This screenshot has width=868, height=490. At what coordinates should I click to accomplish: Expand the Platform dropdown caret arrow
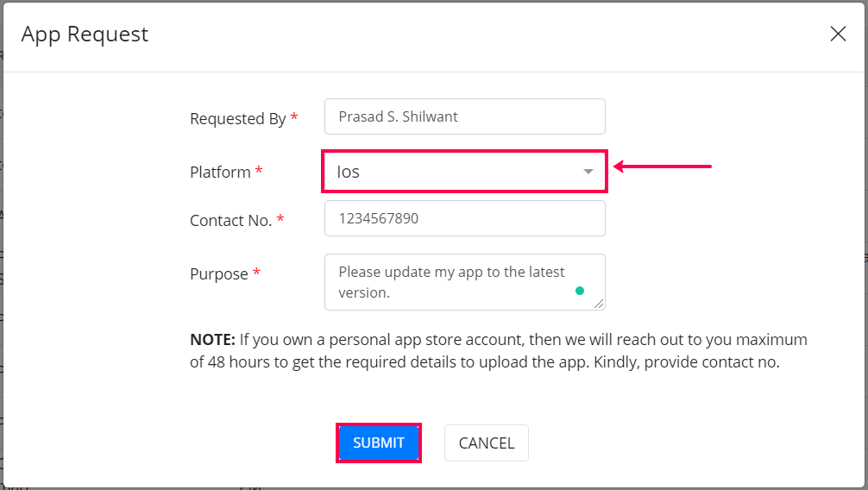click(x=588, y=172)
